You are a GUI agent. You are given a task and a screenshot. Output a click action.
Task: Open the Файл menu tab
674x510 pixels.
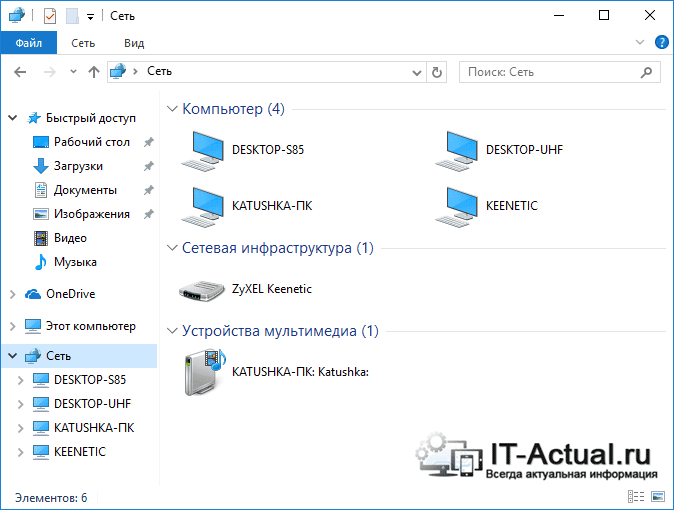[29, 43]
